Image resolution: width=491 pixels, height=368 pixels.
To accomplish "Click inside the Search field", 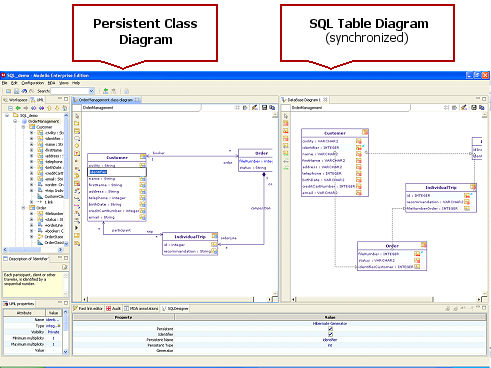I will [x=69, y=91].
